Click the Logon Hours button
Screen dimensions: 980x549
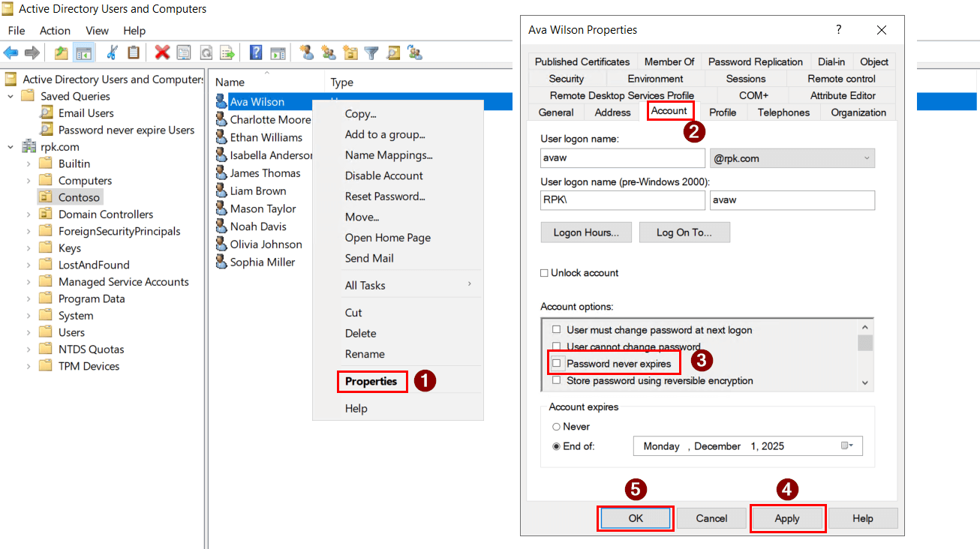pyautogui.click(x=585, y=232)
